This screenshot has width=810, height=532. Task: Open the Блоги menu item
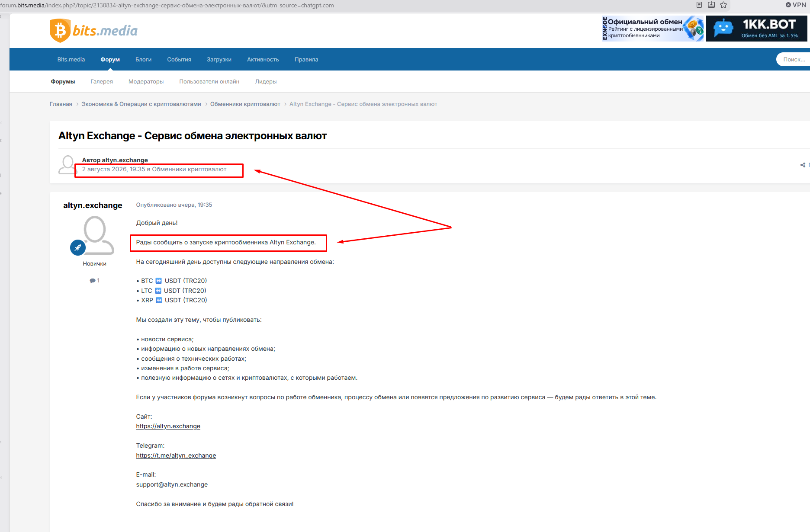[144, 60]
